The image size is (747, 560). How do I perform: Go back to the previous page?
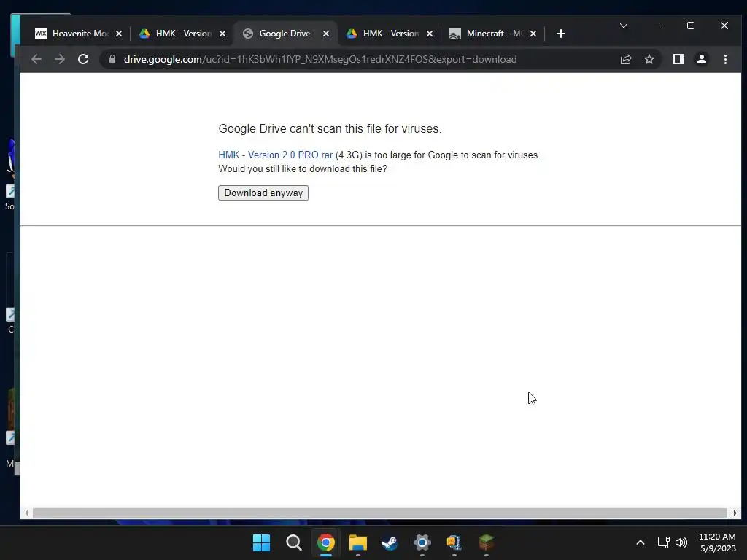[x=36, y=60]
